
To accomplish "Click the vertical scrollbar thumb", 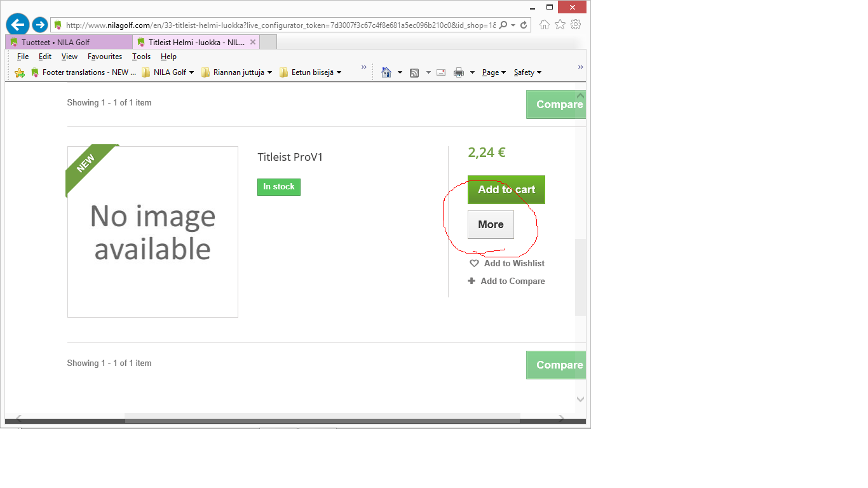I will click(580, 278).
